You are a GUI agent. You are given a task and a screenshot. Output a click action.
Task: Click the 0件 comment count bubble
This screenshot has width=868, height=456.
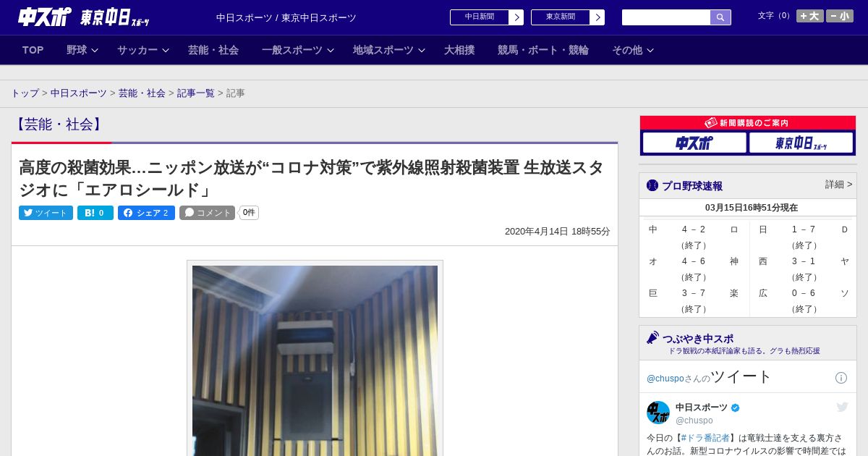pos(249,213)
